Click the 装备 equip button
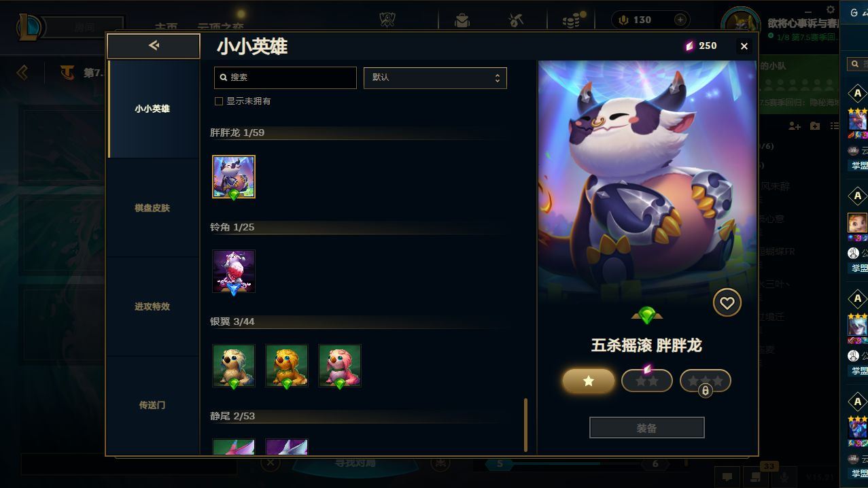This screenshot has width=868, height=488. coord(646,428)
